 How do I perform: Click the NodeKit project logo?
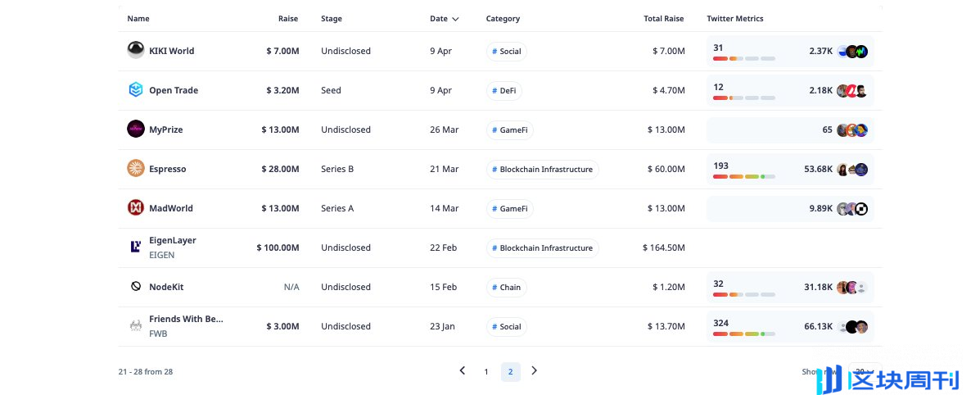[x=136, y=287]
